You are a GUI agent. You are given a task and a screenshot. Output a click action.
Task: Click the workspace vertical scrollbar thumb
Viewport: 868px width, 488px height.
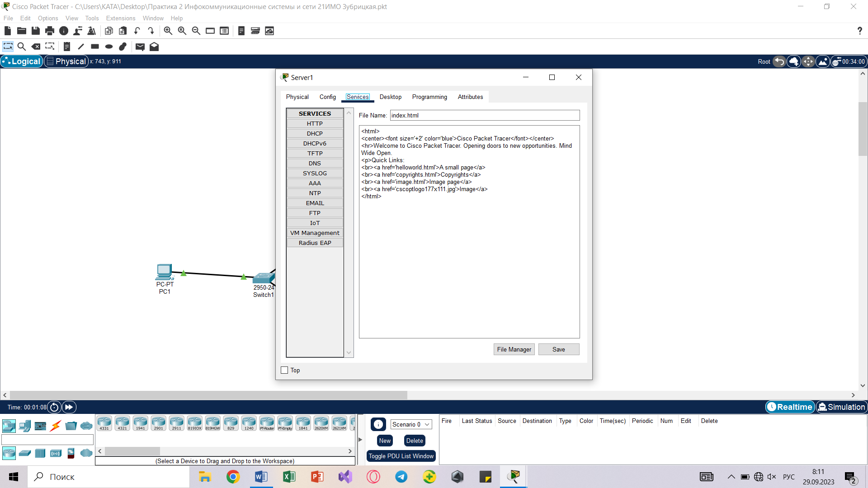click(863, 129)
